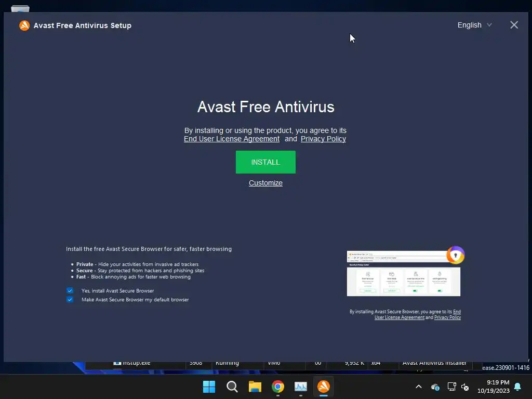Open the Privacy Policy link below the title
Screen dimensions: 532x399
[323, 139]
